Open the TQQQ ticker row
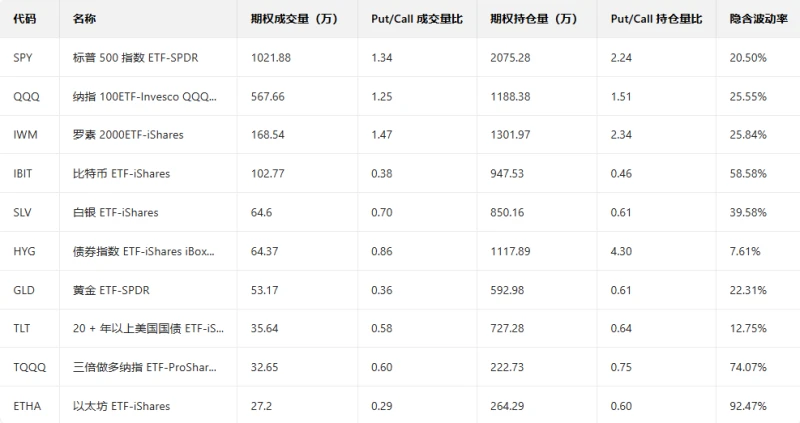Image resolution: width=800 pixels, height=423 pixels. (29, 367)
